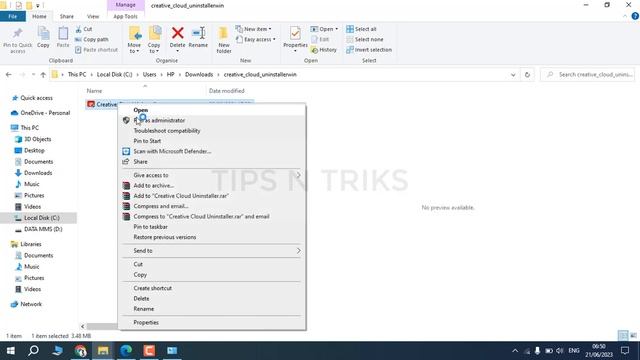The image size is (640, 360).
Task: Open address bar history dropdown
Action: [x=513, y=75]
